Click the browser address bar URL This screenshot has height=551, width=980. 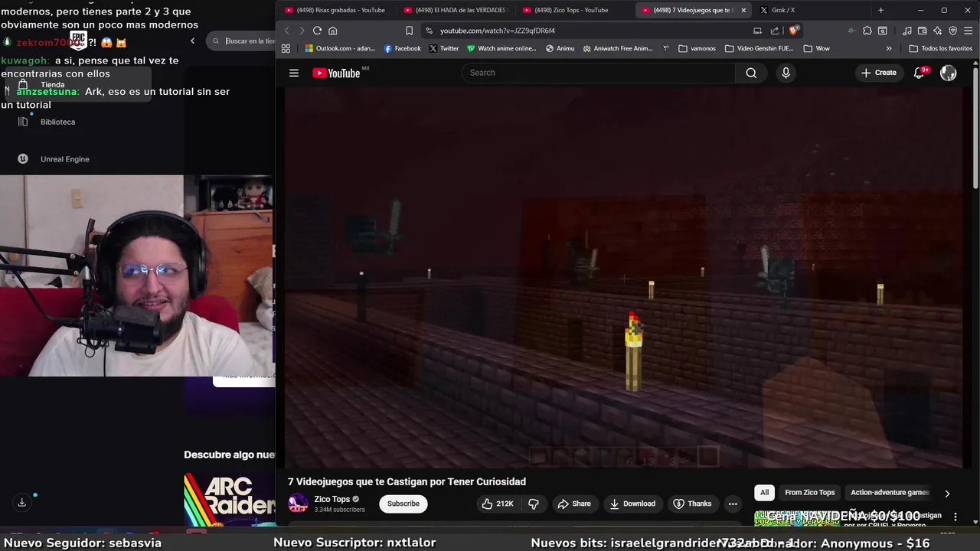tap(498, 31)
